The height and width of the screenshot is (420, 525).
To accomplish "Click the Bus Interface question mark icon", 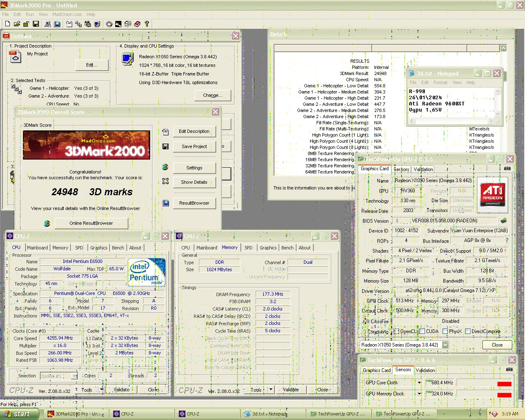I will 507,240.
